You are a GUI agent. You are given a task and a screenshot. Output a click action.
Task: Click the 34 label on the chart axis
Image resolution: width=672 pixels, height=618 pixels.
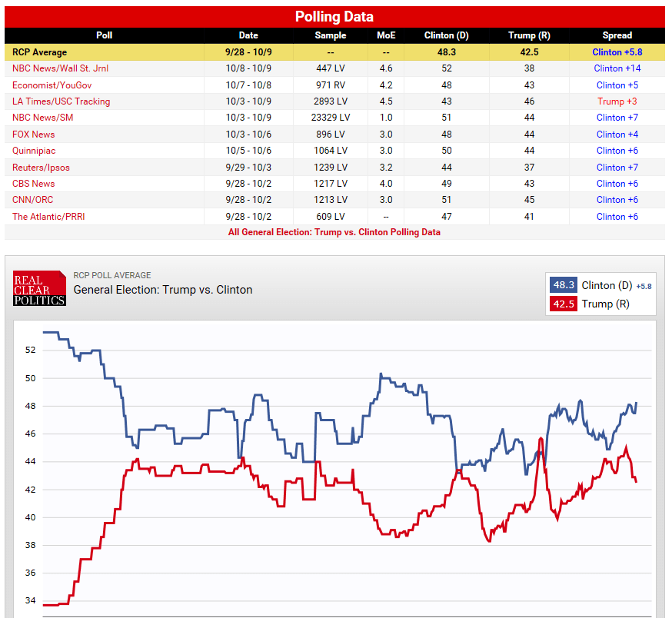pyautogui.click(x=31, y=600)
